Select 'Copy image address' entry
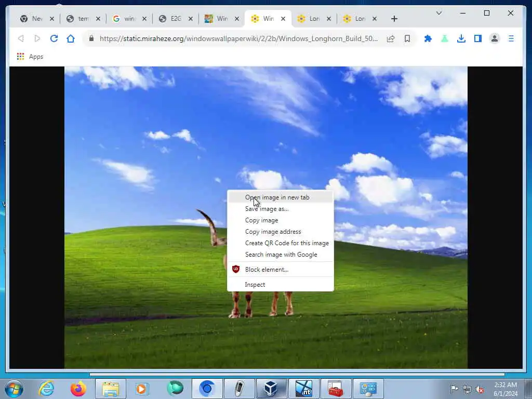The image size is (532, 399). tap(280, 232)
